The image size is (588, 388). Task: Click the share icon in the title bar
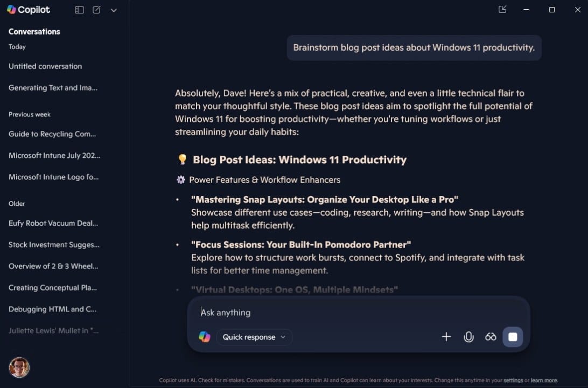(x=502, y=9)
